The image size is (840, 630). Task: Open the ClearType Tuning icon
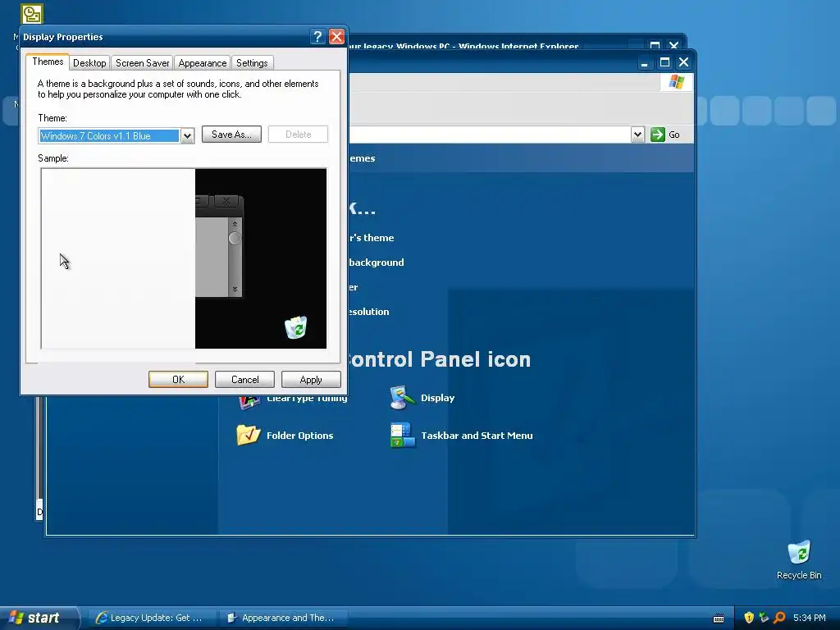point(249,402)
